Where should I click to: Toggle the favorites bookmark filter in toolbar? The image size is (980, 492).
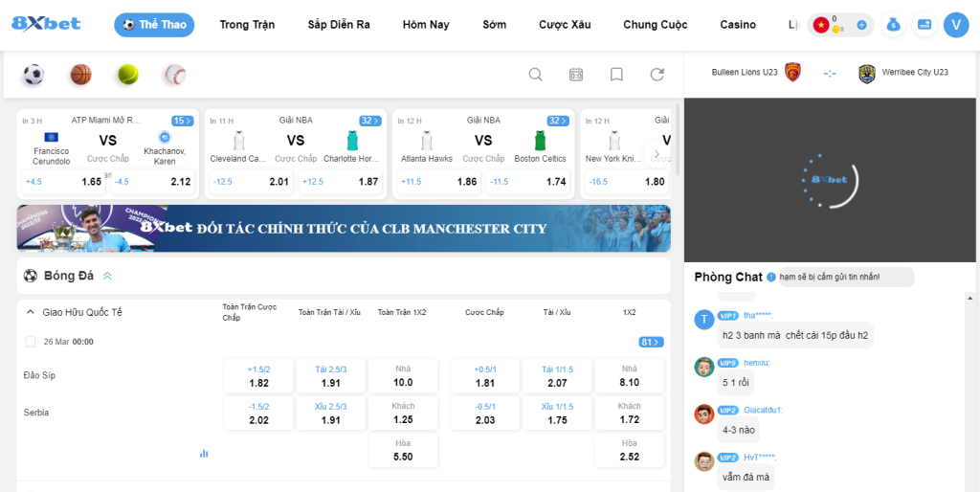(x=616, y=75)
